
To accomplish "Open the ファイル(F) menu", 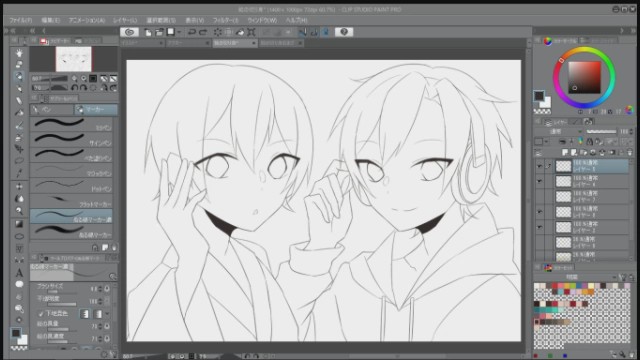I will point(20,20).
